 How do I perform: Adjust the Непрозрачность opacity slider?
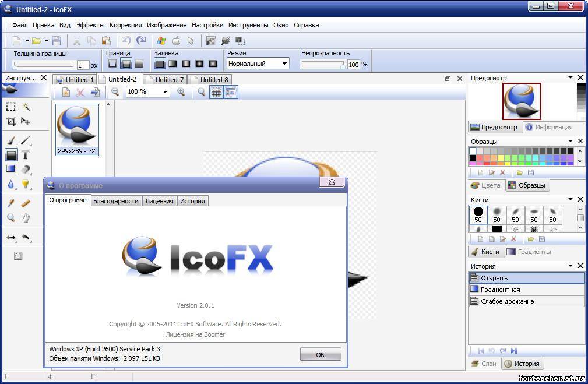pyautogui.click(x=323, y=65)
